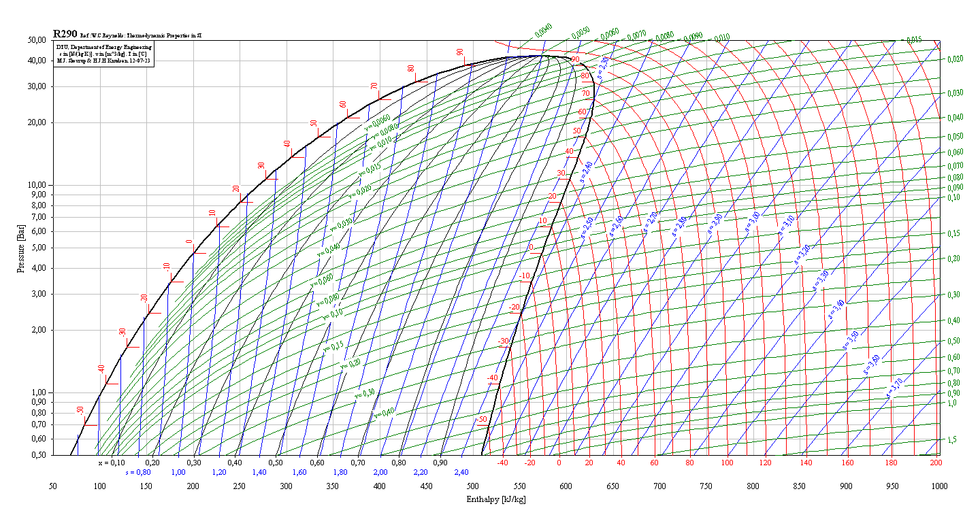Click the red 180 temperature label at the bottom
This screenshot has height=519, width=980.
click(892, 463)
